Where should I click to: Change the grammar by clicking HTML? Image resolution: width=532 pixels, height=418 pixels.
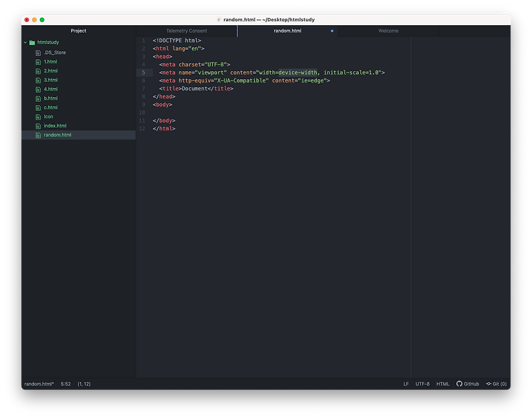(x=442, y=383)
